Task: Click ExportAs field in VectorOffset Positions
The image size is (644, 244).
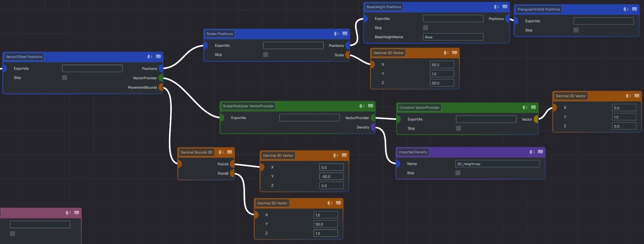Action: 92,68
